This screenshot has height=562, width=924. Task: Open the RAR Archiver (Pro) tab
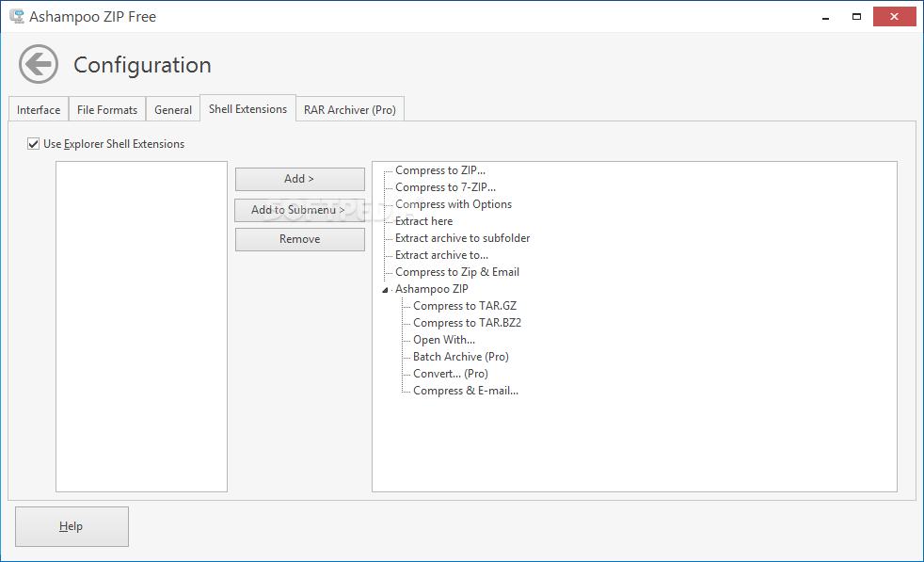tap(350, 110)
